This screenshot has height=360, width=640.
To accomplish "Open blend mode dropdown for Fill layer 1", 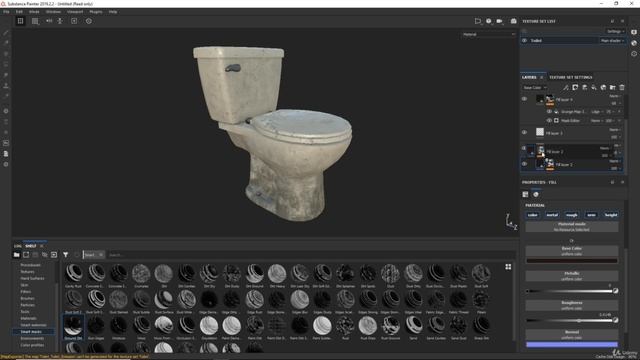I will (x=615, y=161).
